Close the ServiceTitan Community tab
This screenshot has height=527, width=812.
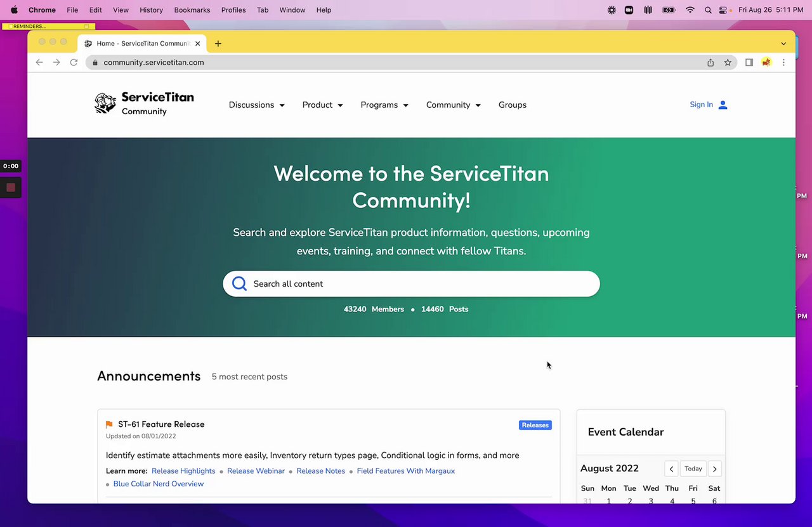click(x=198, y=44)
